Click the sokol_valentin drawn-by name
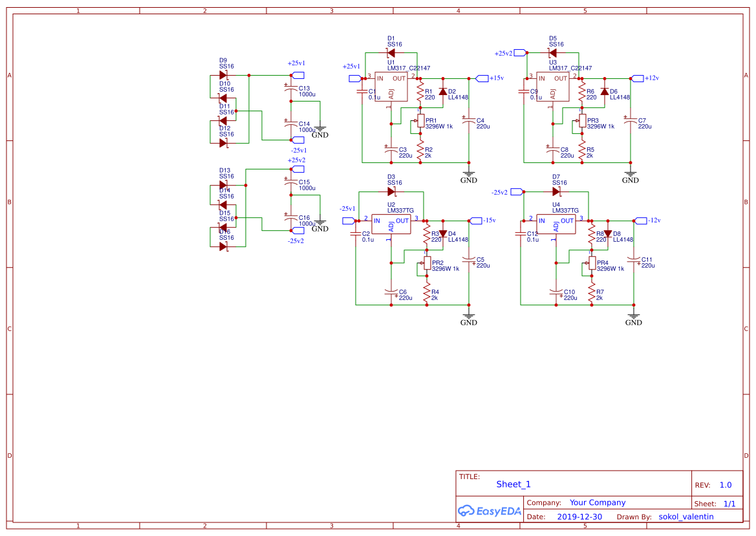The height and width of the screenshot is (536, 756). tap(686, 517)
